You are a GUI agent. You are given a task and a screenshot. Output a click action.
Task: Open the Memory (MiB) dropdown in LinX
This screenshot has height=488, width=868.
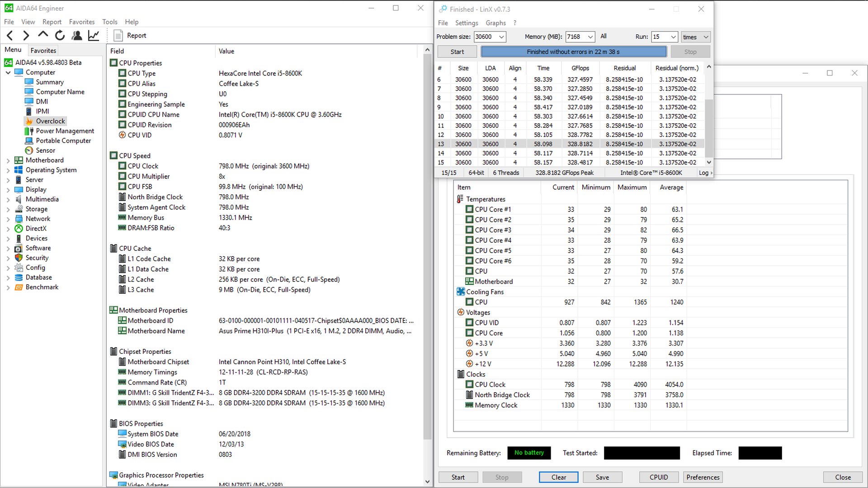(x=590, y=37)
